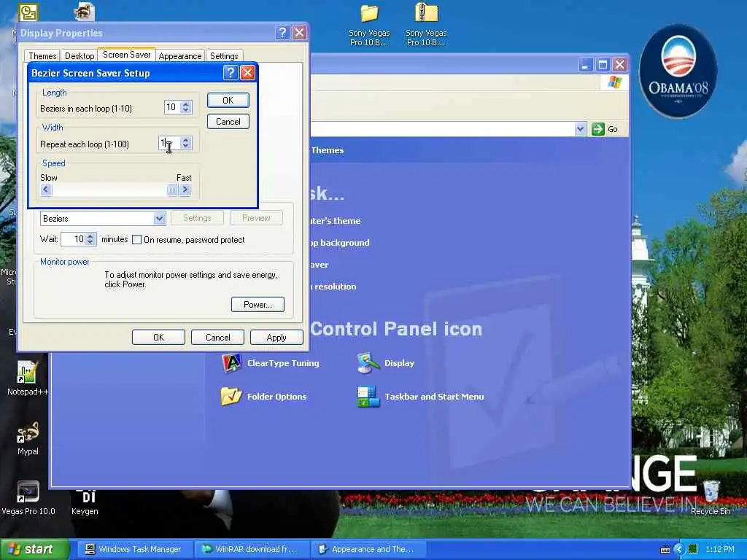Image resolution: width=747 pixels, height=560 pixels.
Task: Click the Windows flag logo in Control Panel window
Action: pos(614,82)
